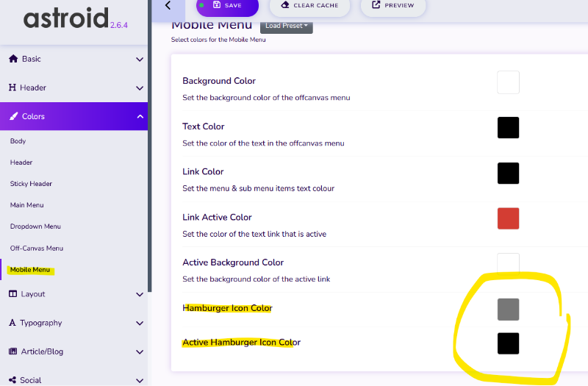Open the Load Preset dropdown
The height and width of the screenshot is (386, 588).
(x=287, y=26)
